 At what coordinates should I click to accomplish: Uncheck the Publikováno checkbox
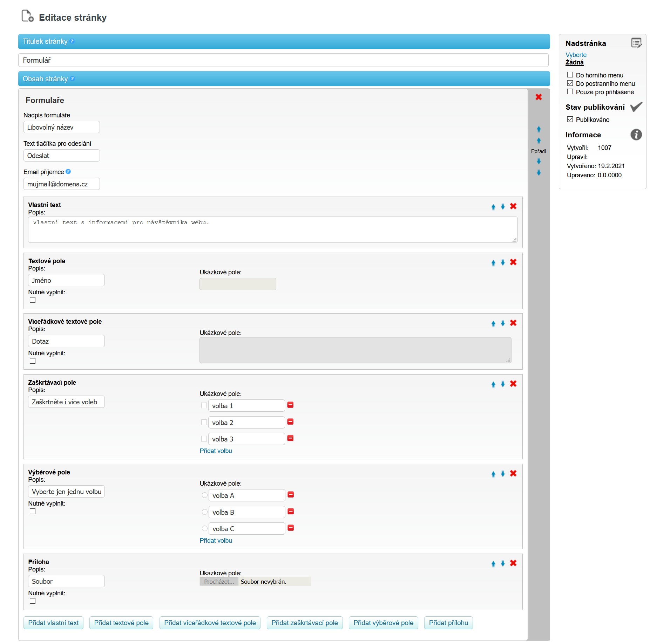point(570,119)
